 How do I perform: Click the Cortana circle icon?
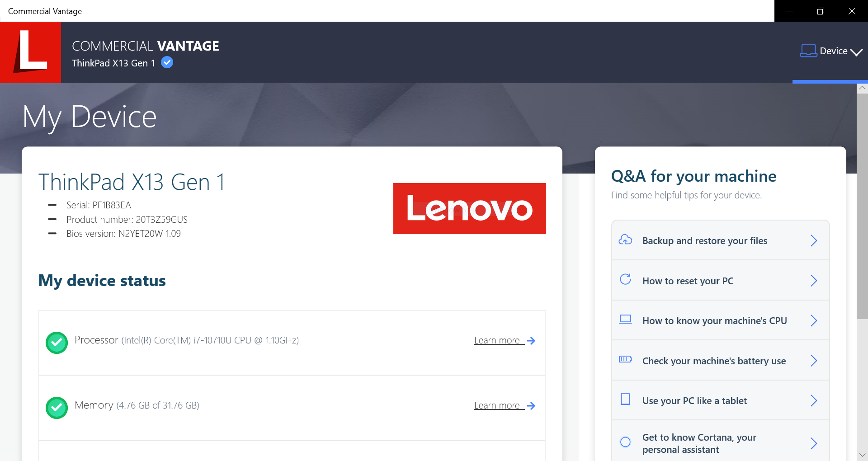pyautogui.click(x=626, y=442)
